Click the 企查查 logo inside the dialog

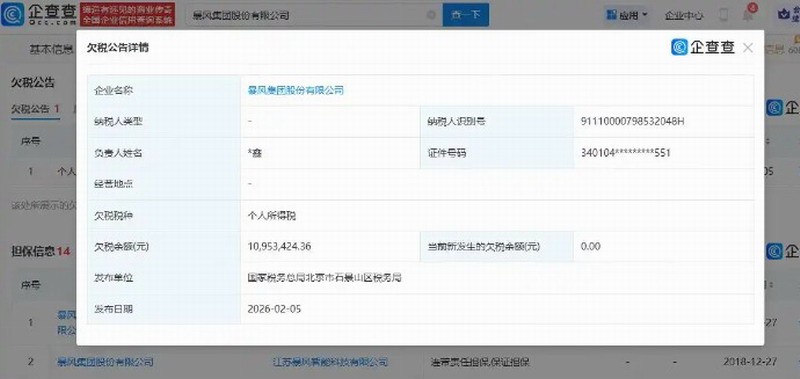click(703, 47)
